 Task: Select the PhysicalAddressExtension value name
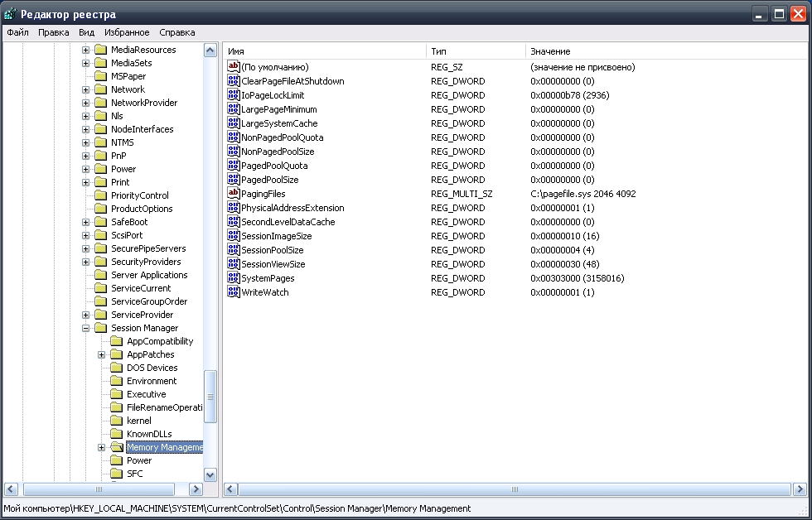pyautogui.click(x=292, y=208)
